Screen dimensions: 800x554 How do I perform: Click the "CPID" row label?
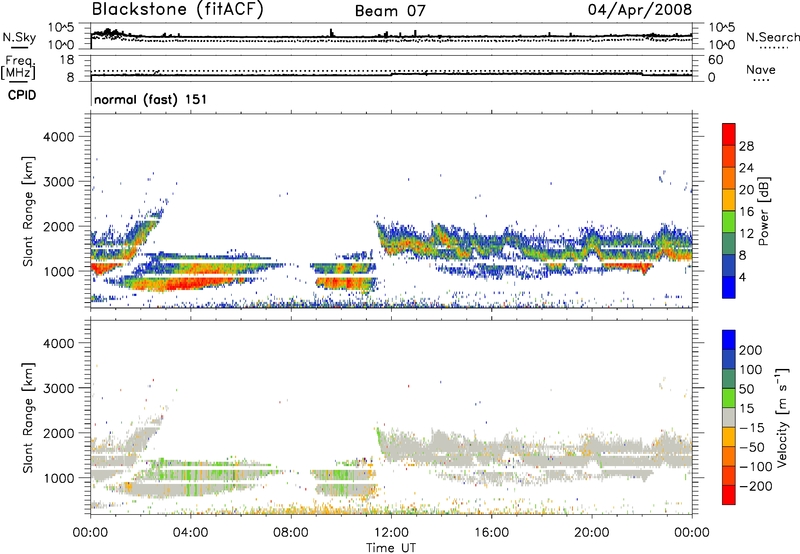point(21,95)
